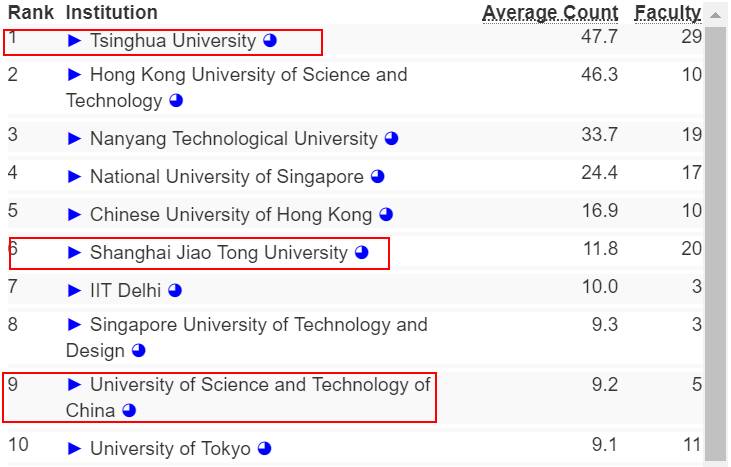Image resolution: width=731 pixels, height=467 pixels.
Task: Click University of Tokyo pie chart icon
Action: 264,449
